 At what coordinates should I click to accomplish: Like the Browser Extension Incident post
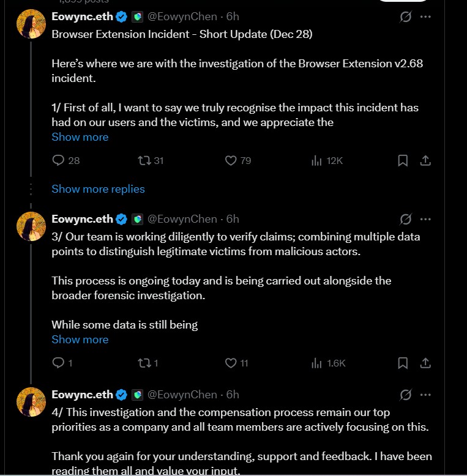click(x=231, y=160)
